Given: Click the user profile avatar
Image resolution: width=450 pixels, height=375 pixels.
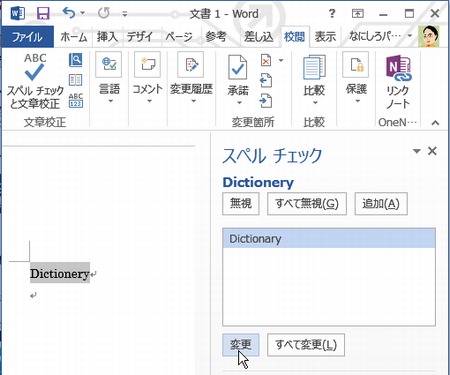Looking at the screenshot, I should click(x=429, y=36).
